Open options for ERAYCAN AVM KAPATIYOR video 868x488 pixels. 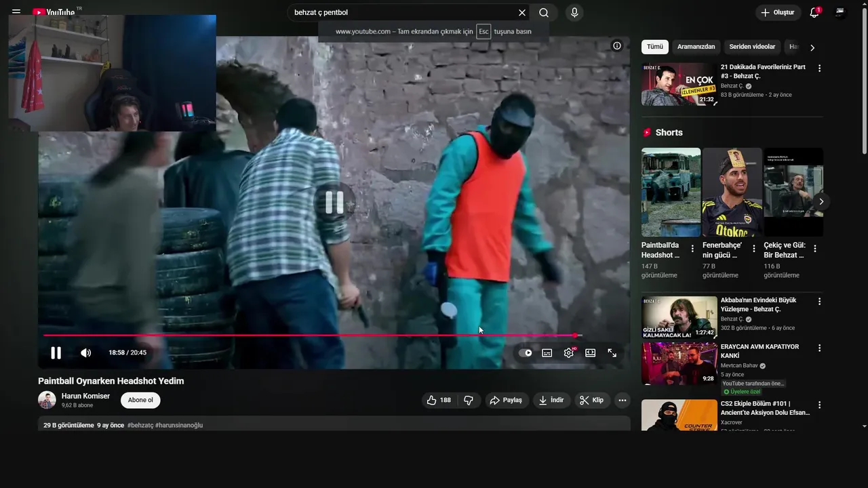click(819, 348)
